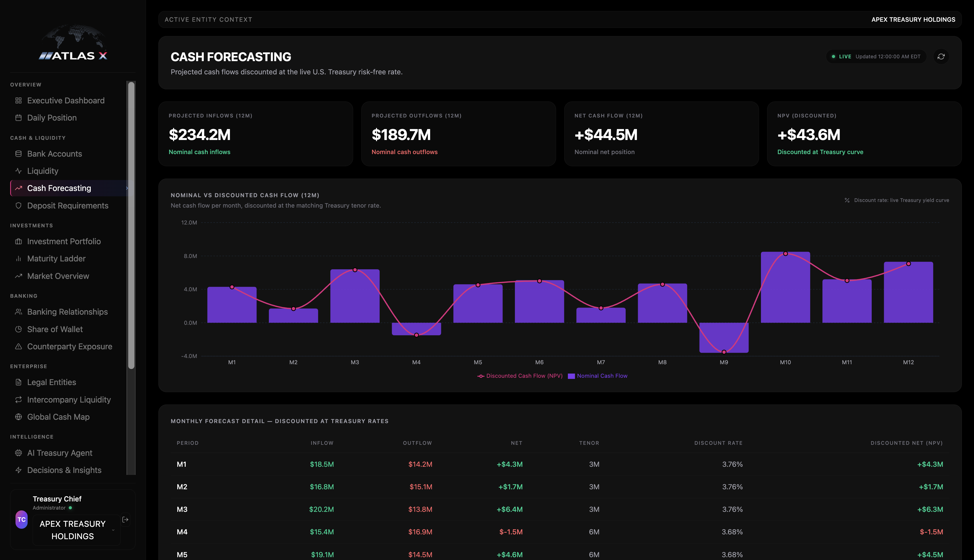974x560 pixels.
Task: Click the Period column header
Action: point(188,443)
